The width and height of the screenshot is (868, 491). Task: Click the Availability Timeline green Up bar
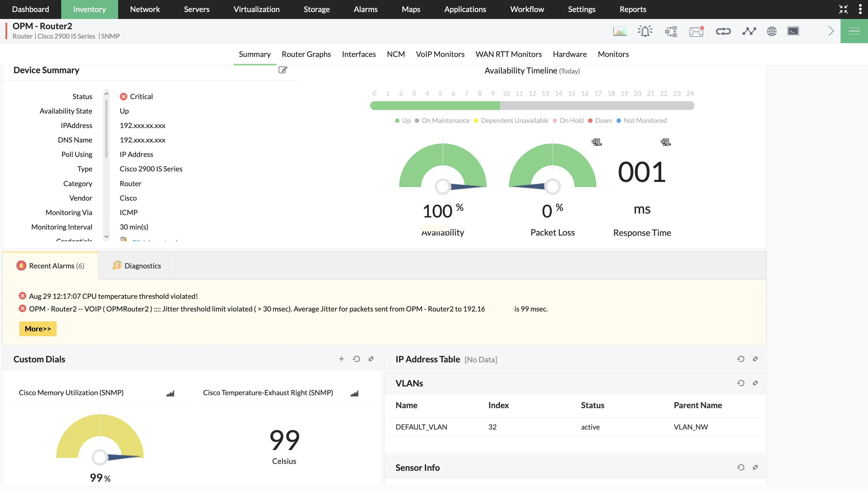[x=435, y=106]
